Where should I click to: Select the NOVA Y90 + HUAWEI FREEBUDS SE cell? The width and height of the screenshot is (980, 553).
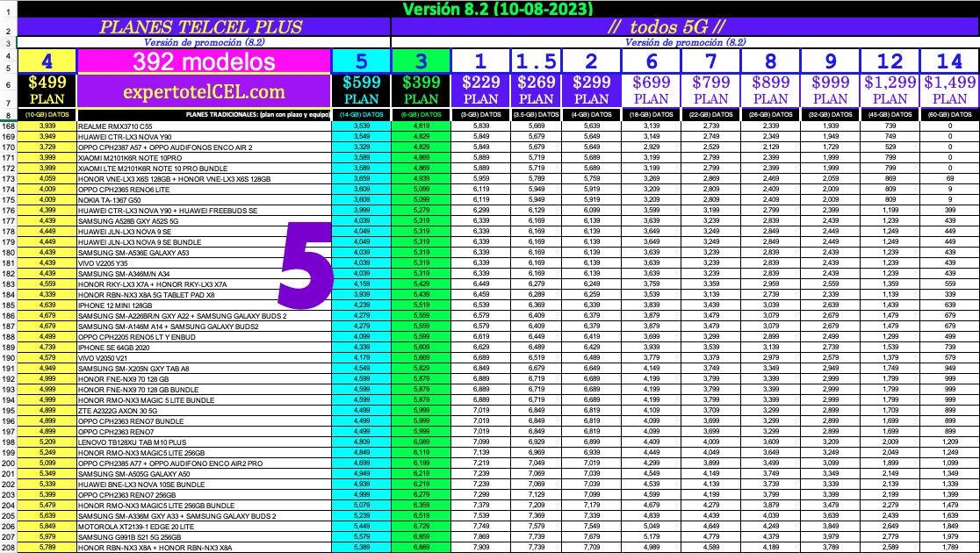[x=204, y=211]
